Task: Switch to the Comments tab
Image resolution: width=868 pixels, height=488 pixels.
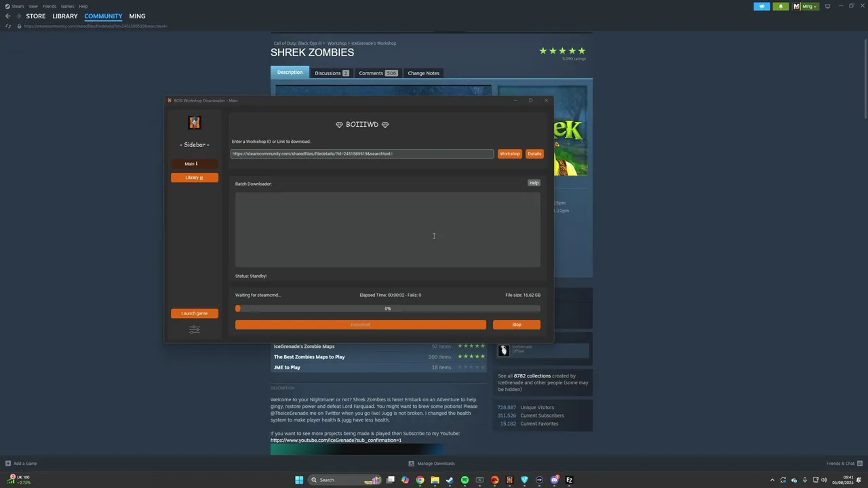Action: pyautogui.click(x=378, y=73)
